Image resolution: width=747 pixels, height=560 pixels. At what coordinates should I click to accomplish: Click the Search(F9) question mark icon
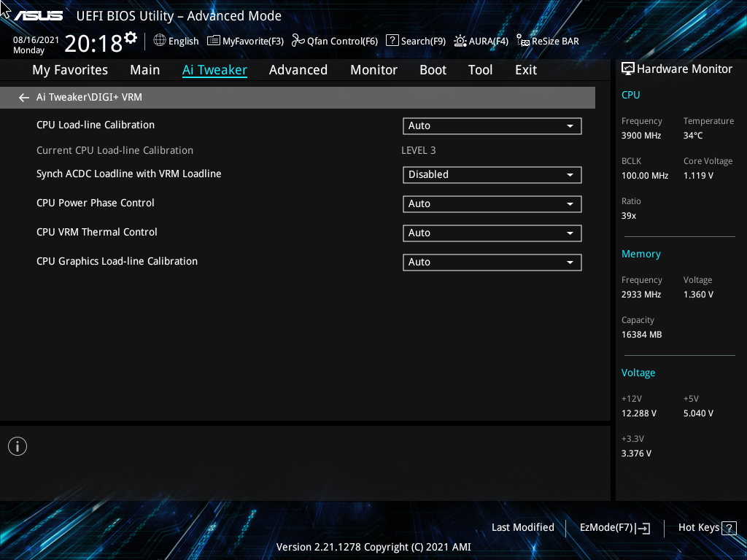392,41
